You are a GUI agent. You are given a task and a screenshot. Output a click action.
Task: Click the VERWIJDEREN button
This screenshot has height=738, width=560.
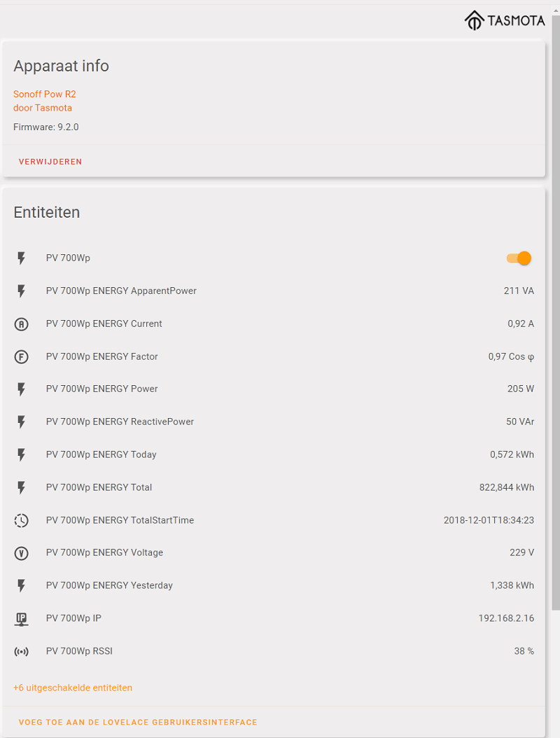(50, 162)
